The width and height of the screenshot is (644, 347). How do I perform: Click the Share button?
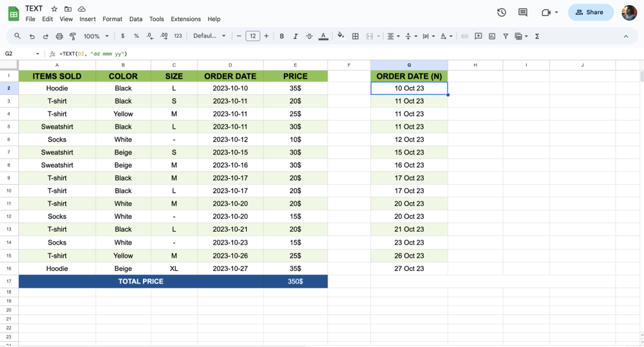point(589,12)
